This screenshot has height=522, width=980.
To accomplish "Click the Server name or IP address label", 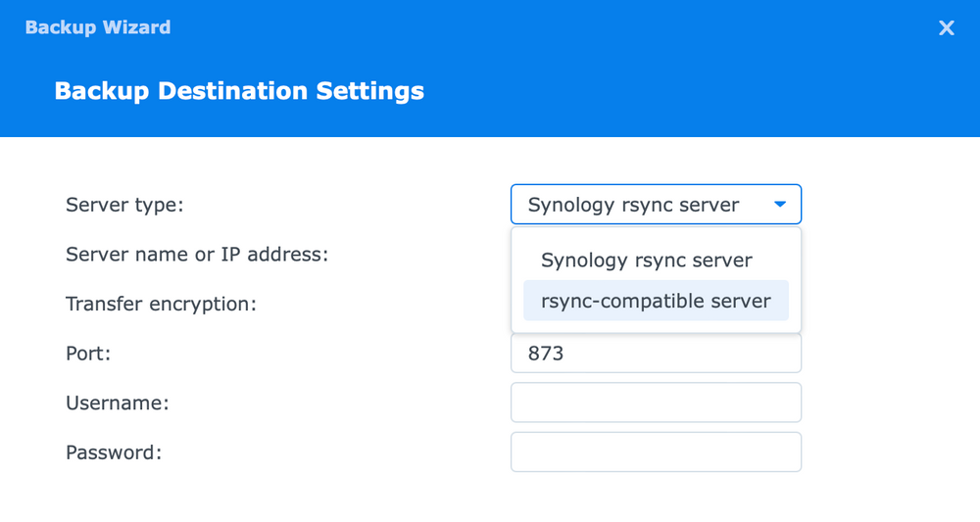I will coord(197,254).
